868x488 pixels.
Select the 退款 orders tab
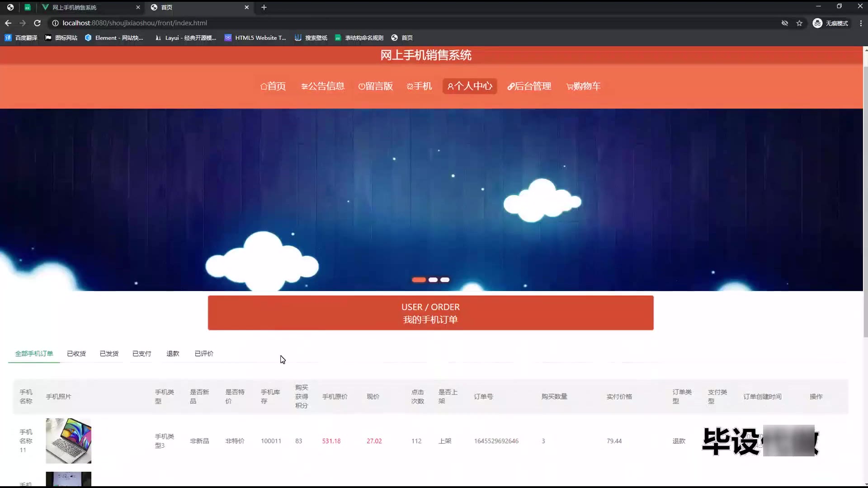click(173, 354)
